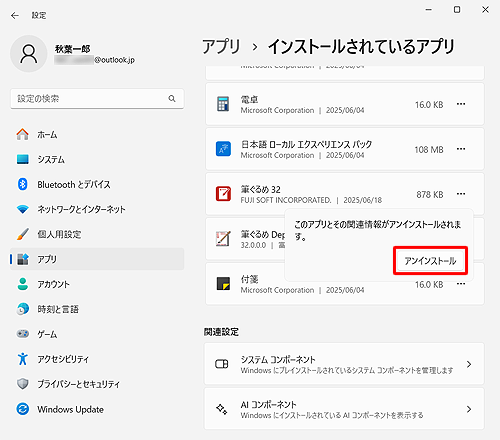The width and height of the screenshot is (500, 440).
Task: Click FUJI SOFT INCORPORATED. publisher text
Action: tap(286, 200)
